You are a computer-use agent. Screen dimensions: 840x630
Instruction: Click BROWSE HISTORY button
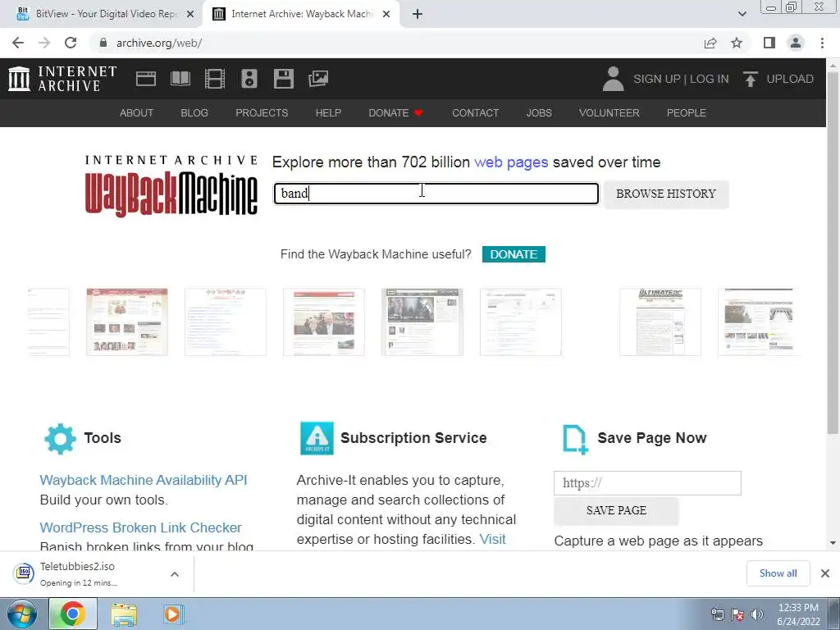(x=666, y=194)
